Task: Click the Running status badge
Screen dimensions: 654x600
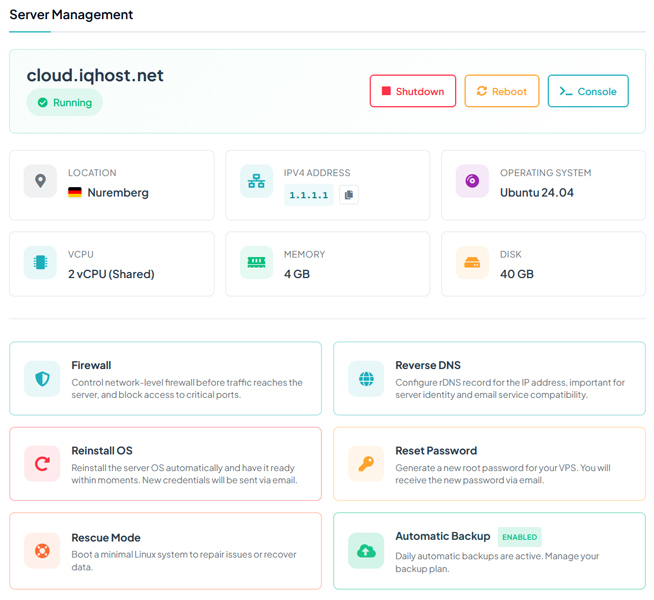Action: pos(65,102)
